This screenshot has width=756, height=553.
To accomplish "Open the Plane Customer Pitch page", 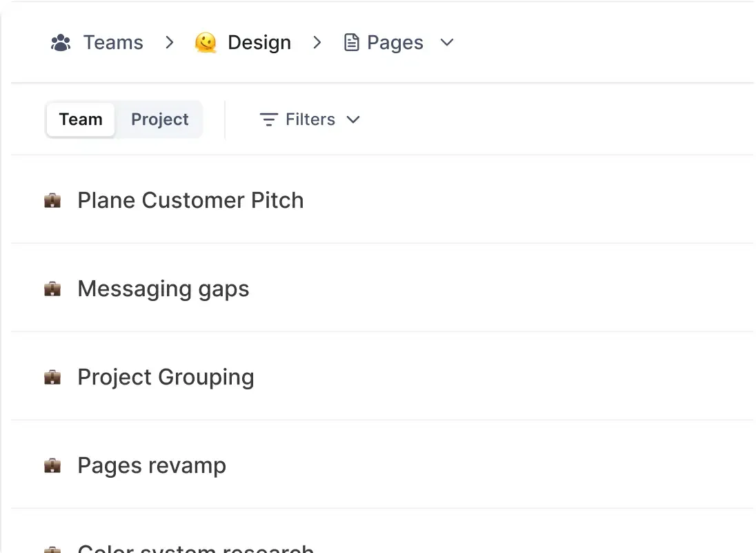I will 191,200.
